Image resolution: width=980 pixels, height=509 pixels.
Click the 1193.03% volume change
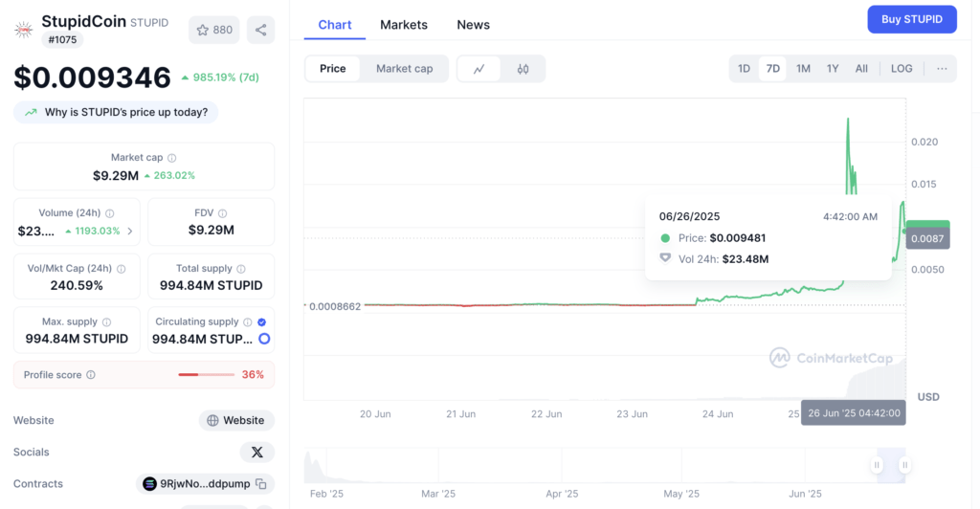point(93,232)
